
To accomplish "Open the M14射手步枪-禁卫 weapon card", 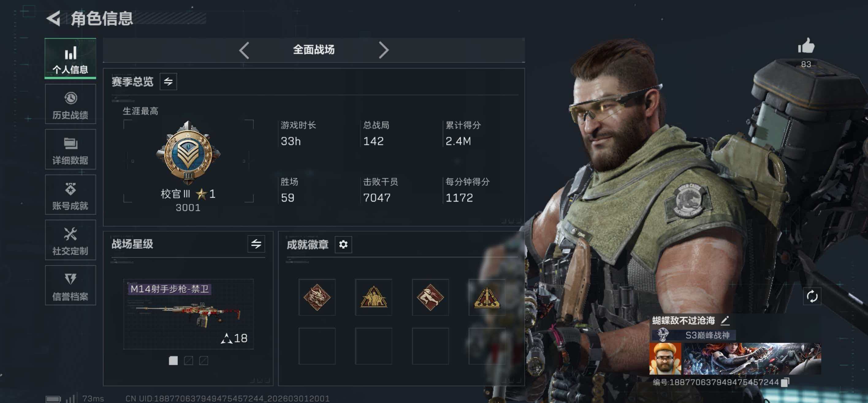I will (188, 314).
